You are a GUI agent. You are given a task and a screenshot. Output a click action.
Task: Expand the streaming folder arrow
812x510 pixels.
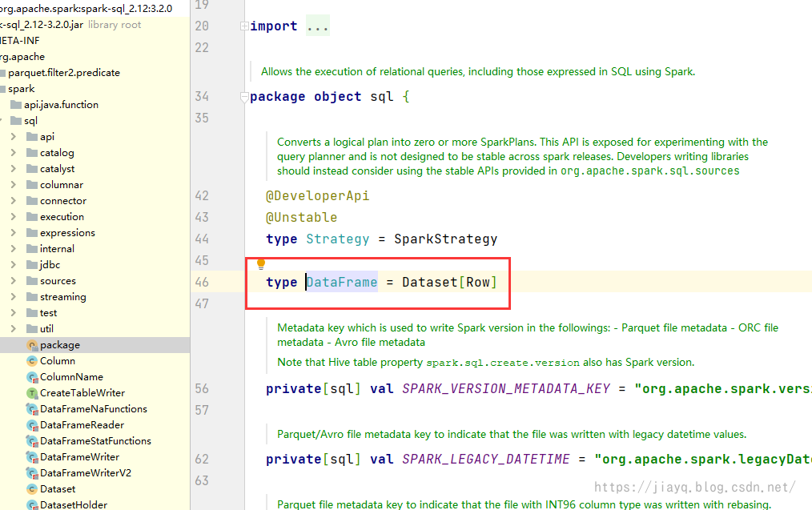coord(14,297)
